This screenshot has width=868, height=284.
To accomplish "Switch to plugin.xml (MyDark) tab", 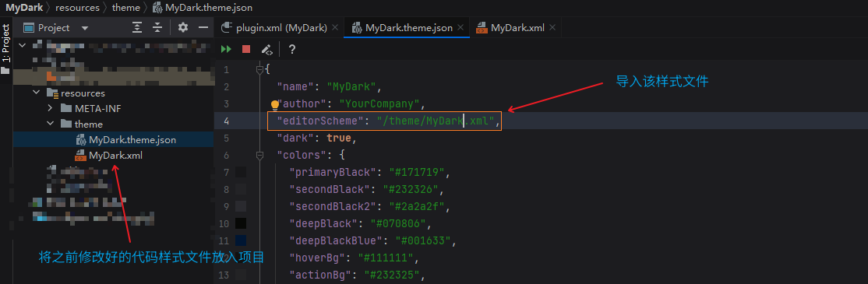I will pos(282,28).
